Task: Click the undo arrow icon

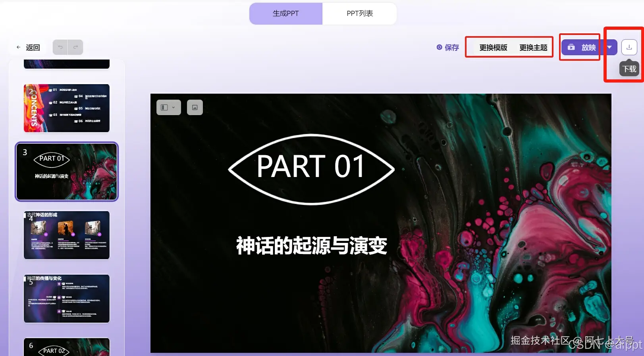Action: (60, 47)
